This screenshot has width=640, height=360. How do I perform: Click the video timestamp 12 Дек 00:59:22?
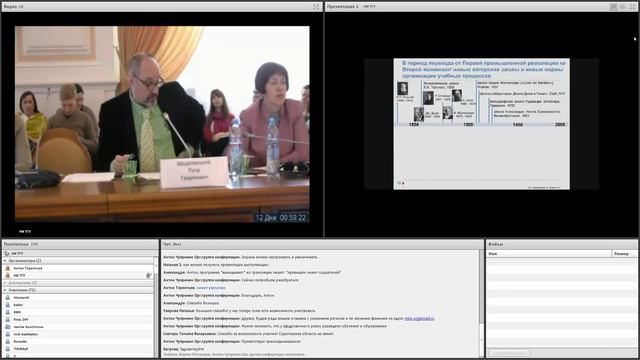click(x=280, y=218)
